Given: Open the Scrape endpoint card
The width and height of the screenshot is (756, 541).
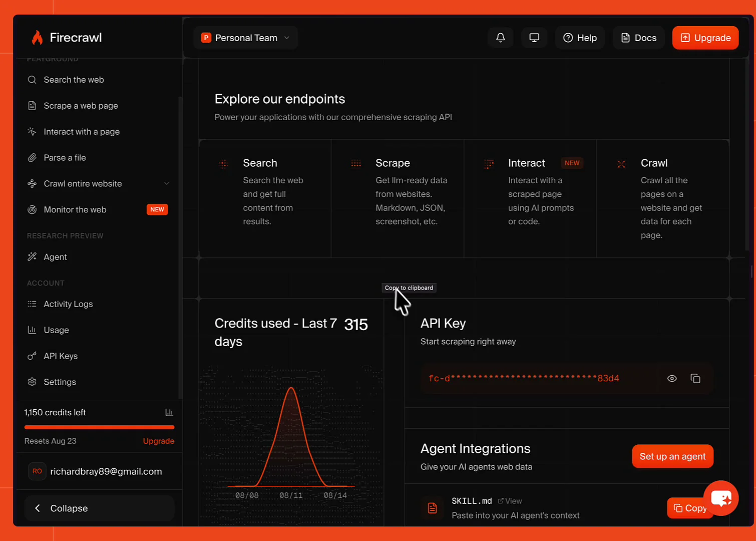Looking at the screenshot, I should [398, 198].
